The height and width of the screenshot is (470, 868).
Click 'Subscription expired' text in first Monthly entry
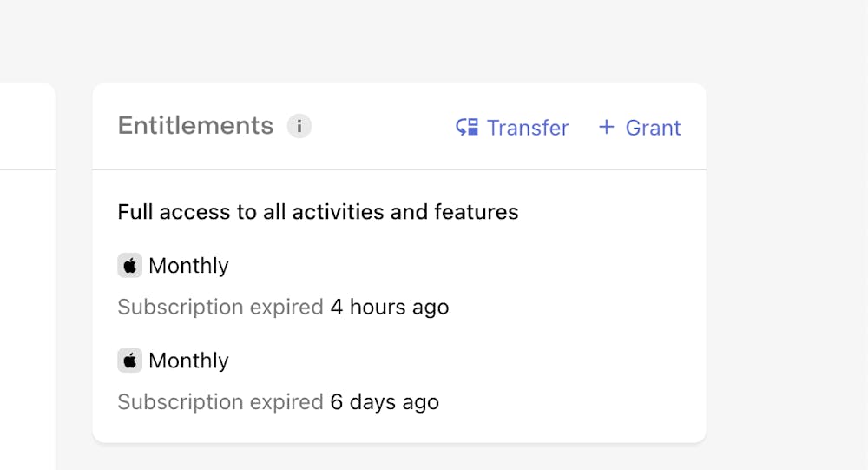click(x=220, y=307)
